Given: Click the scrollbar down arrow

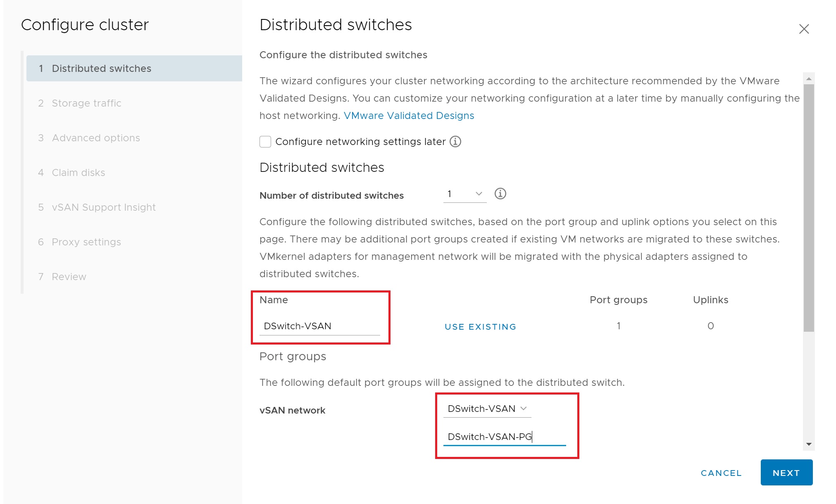Looking at the screenshot, I should click(x=809, y=444).
